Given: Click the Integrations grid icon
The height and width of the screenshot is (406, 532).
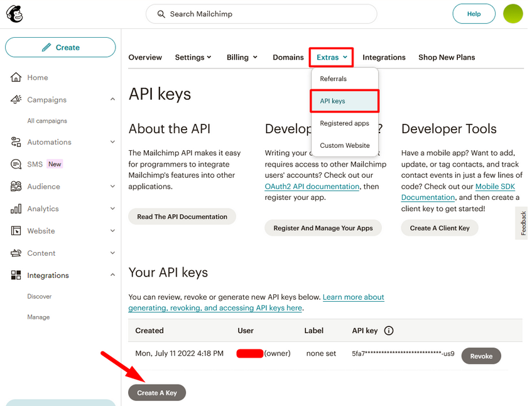Looking at the screenshot, I should 16,275.
